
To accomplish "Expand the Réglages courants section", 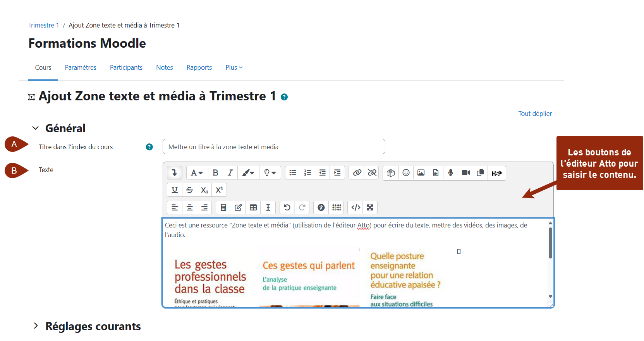I will 36,326.
